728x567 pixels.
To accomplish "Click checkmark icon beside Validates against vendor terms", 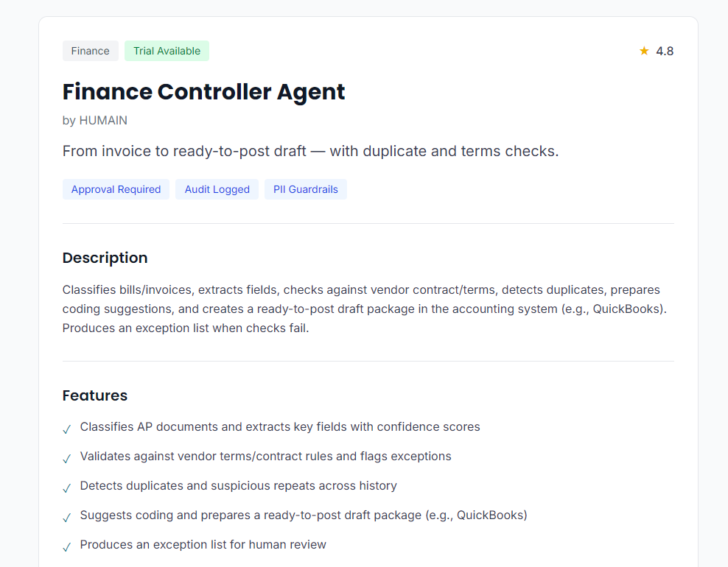I will click(x=67, y=458).
